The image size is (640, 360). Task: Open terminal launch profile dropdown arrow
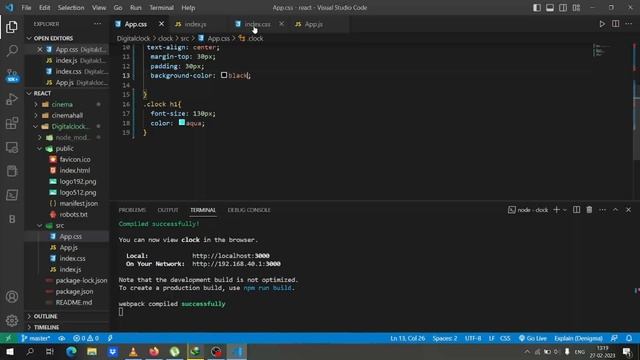click(x=565, y=210)
